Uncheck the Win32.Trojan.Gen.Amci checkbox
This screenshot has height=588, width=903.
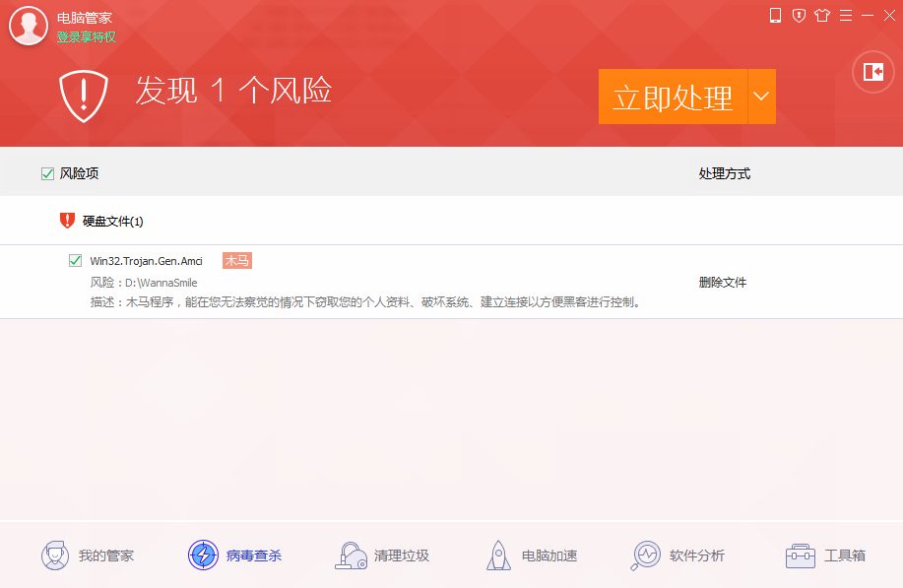[75, 261]
